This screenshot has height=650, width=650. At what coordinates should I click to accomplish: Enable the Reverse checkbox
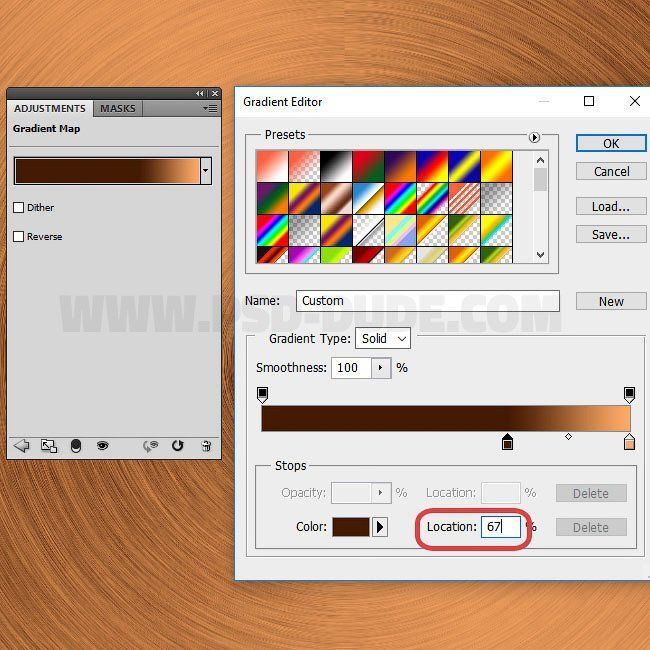(x=19, y=236)
